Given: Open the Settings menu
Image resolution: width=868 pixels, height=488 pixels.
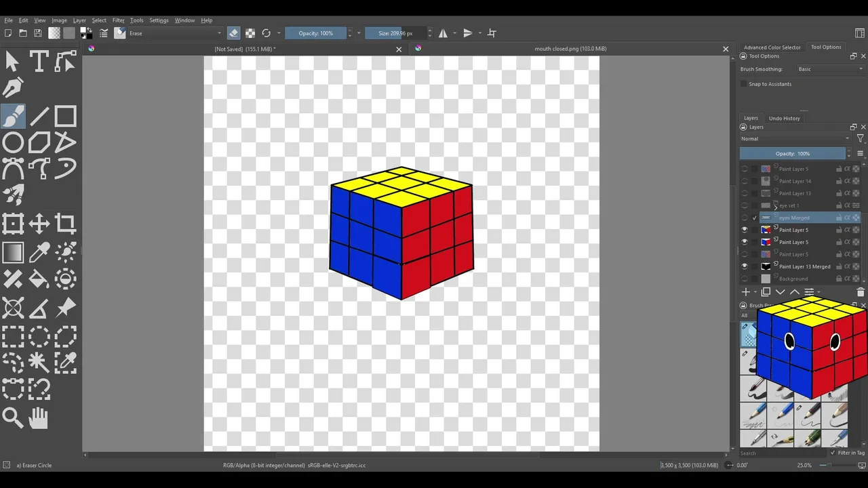Looking at the screenshot, I should (x=159, y=20).
